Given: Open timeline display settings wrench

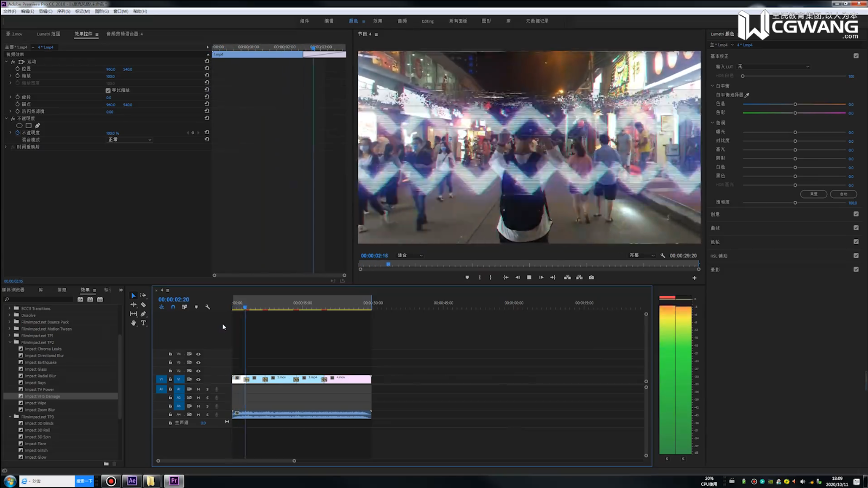Looking at the screenshot, I should click(x=208, y=307).
